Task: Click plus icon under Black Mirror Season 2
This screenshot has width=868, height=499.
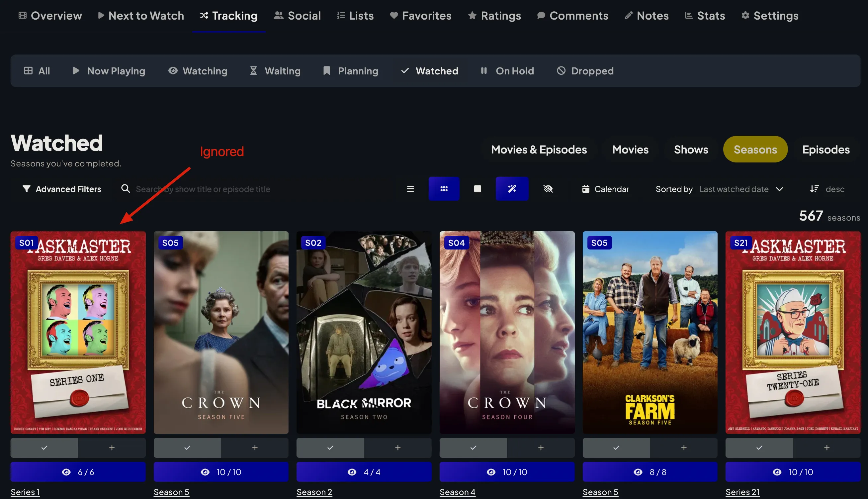Action: [x=398, y=448]
